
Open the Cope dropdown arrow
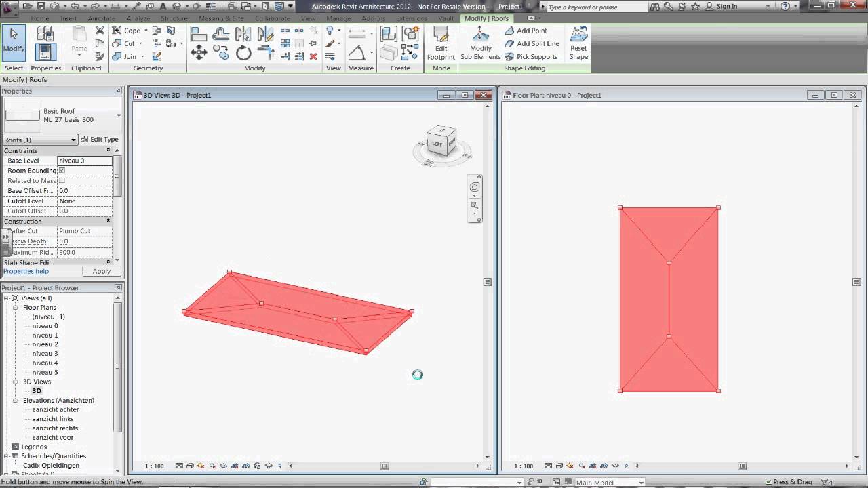tap(146, 30)
